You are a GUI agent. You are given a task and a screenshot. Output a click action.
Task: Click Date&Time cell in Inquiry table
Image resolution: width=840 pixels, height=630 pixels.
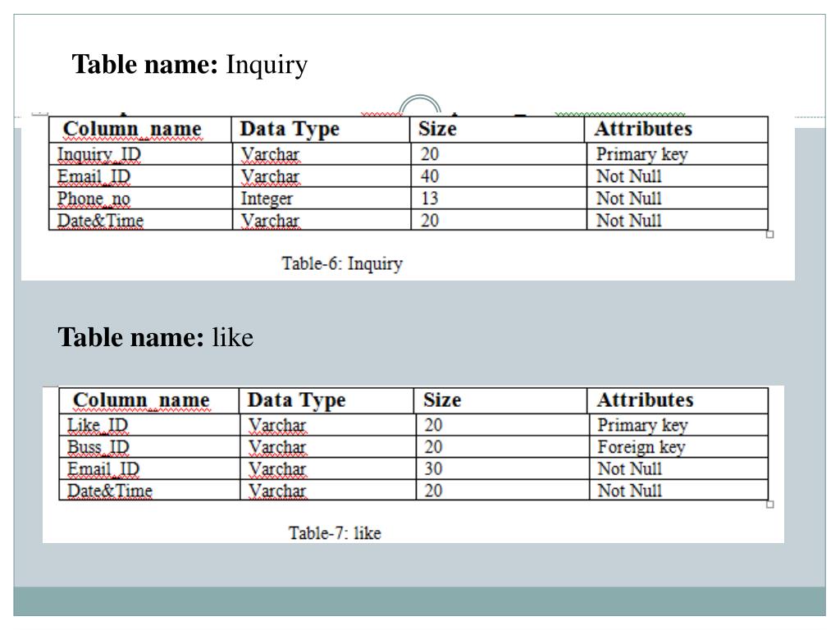click(x=140, y=220)
